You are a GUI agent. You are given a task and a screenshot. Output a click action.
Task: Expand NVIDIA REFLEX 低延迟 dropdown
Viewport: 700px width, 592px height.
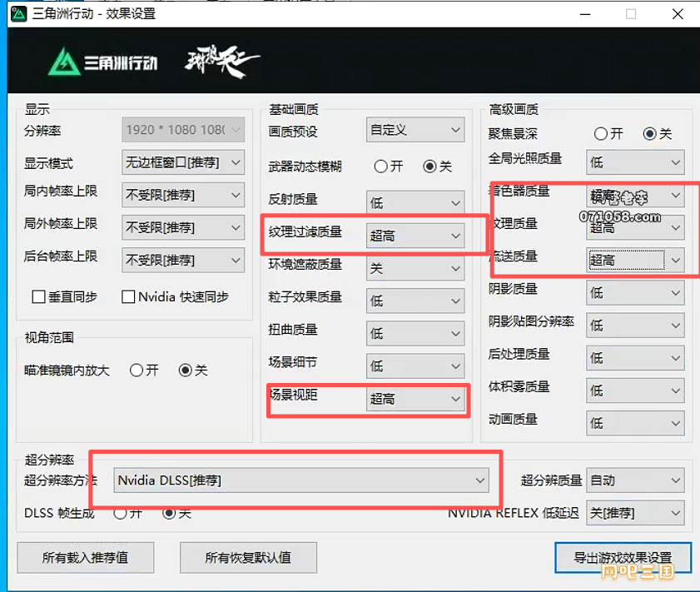(635, 514)
